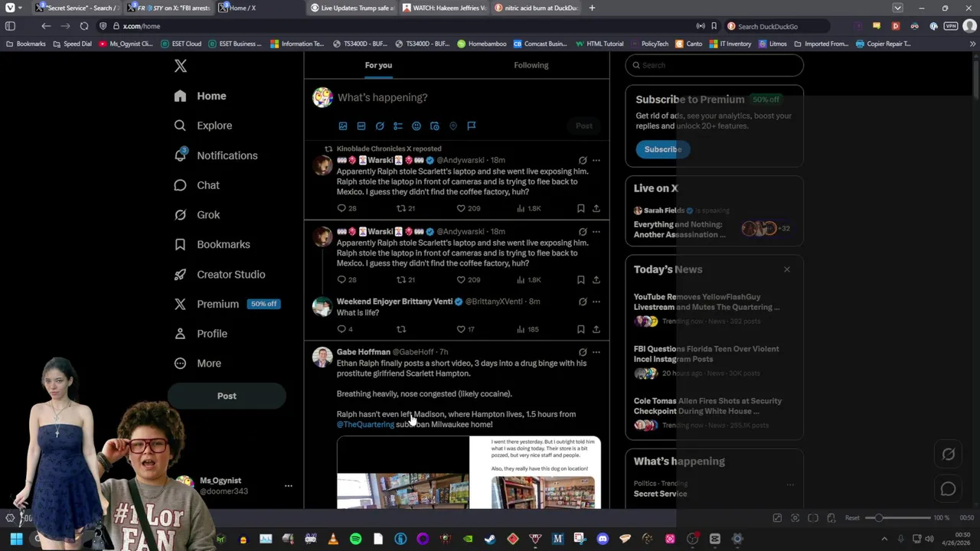Click Subscribe to Premium button
980x551 pixels.
point(662,149)
